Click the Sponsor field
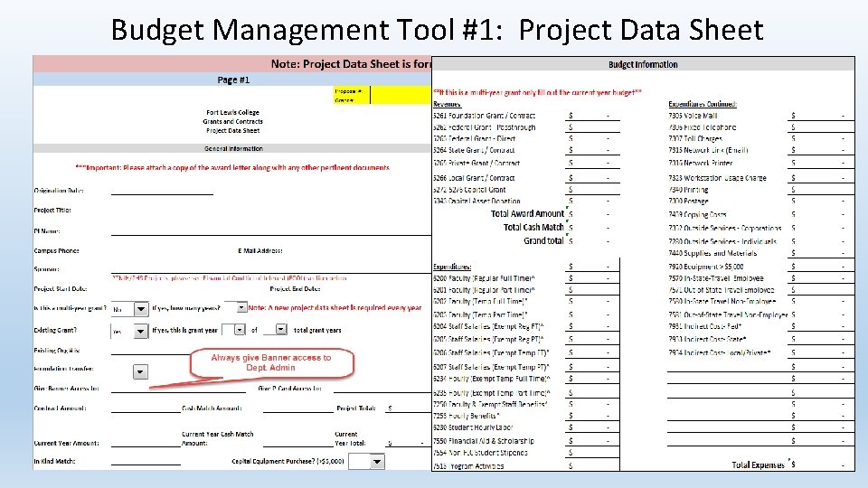 click(x=270, y=268)
